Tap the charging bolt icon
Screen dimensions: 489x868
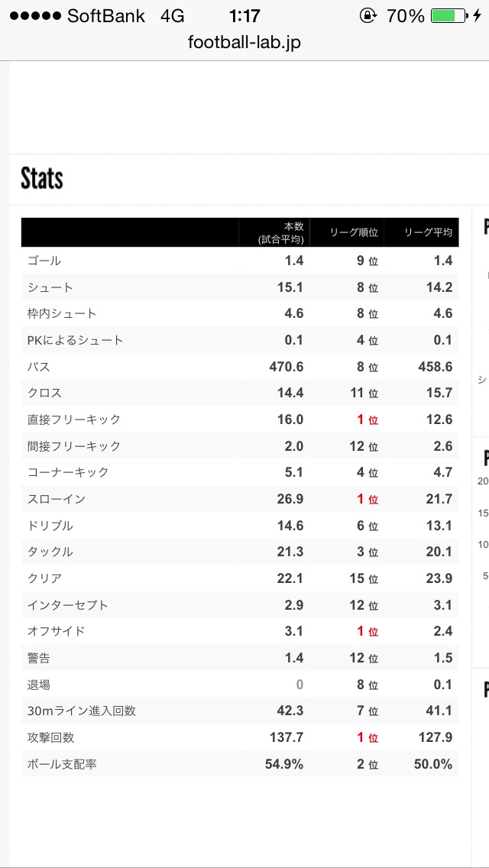tap(478, 16)
